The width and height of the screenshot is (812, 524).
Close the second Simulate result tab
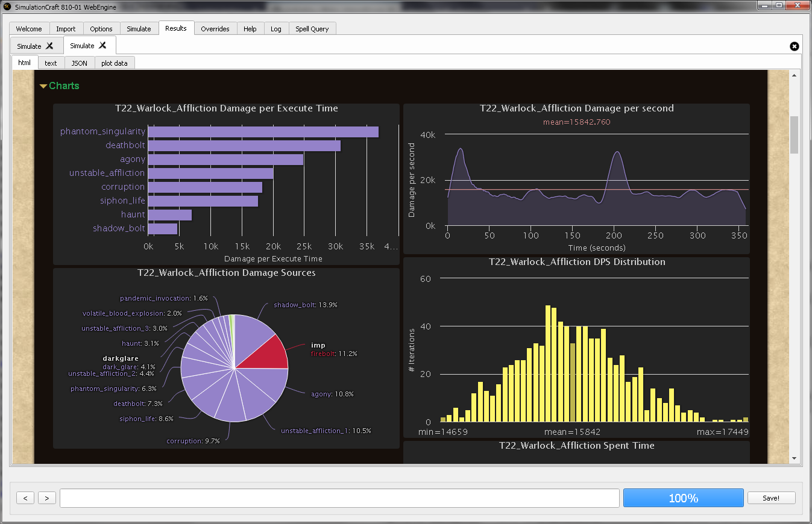pyautogui.click(x=102, y=45)
